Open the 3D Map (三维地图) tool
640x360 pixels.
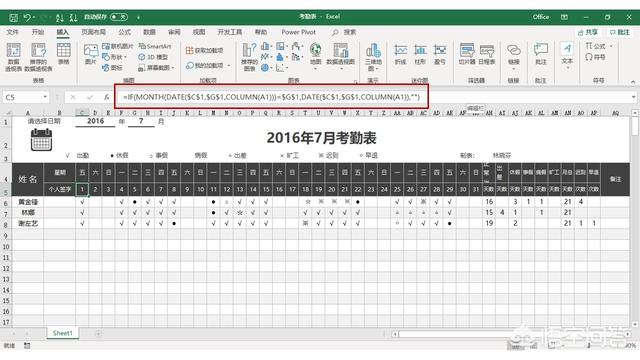click(x=373, y=57)
